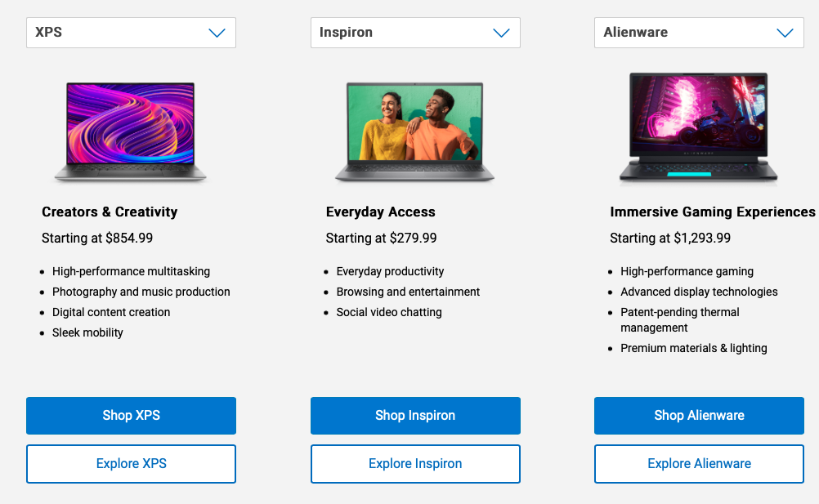This screenshot has width=819, height=504.
Task: Click the Inspiron dropdown chevron arrow
Action: (501, 33)
